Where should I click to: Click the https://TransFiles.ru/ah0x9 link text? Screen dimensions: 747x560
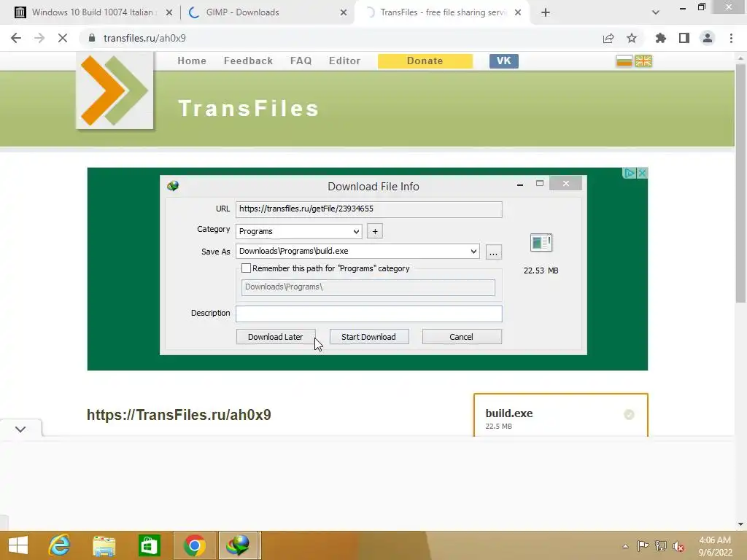179,415
